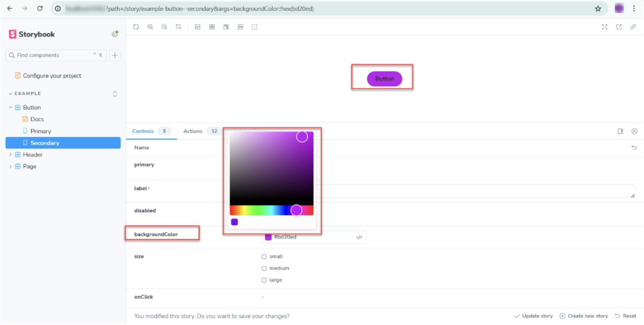
Task: Toggle the grid overlay icon
Action: coord(212,26)
